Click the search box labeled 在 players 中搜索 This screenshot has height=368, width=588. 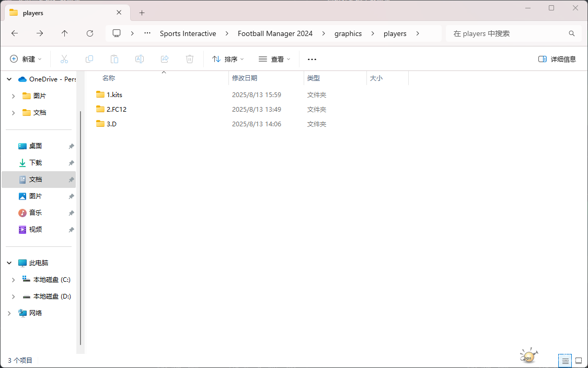coord(513,33)
